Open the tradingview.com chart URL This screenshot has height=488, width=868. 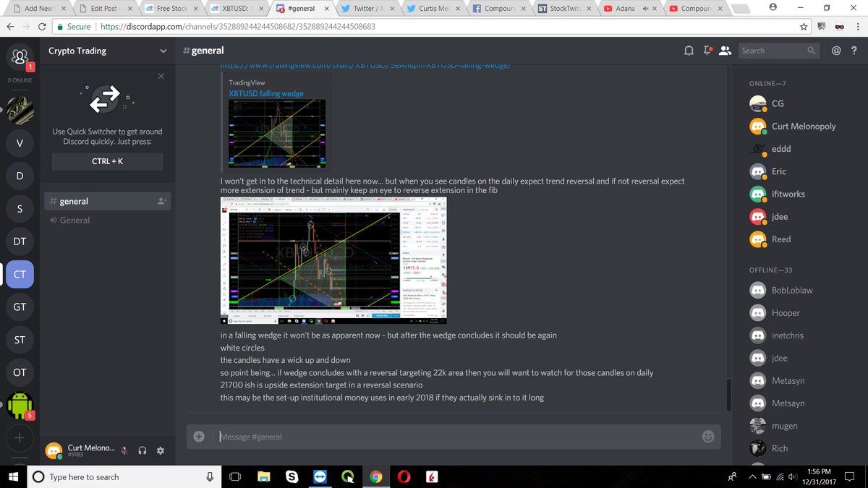point(365,67)
